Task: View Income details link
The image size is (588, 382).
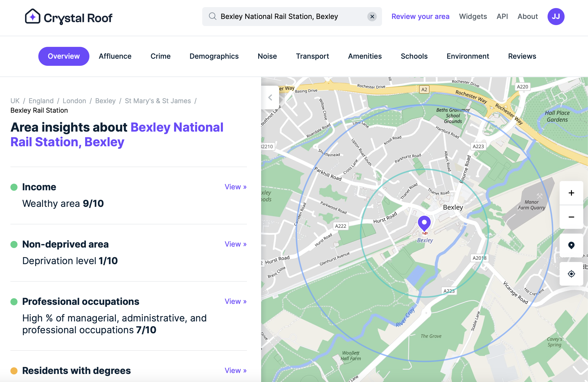Action: click(x=235, y=187)
